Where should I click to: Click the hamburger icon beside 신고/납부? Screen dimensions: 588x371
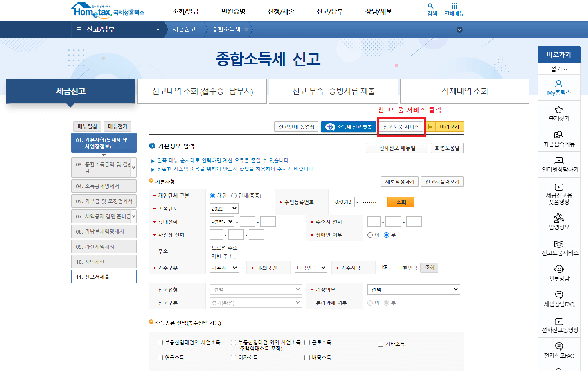coord(79,29)
